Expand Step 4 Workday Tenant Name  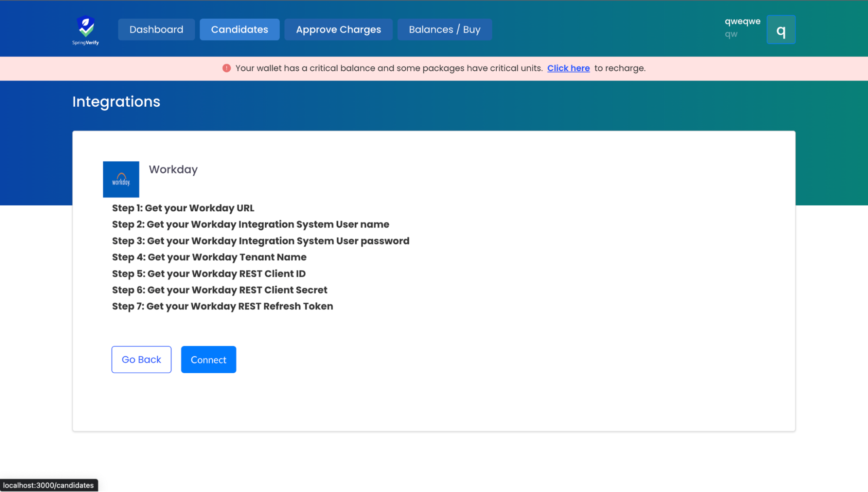pyautogui.click(x=209, y=257)
